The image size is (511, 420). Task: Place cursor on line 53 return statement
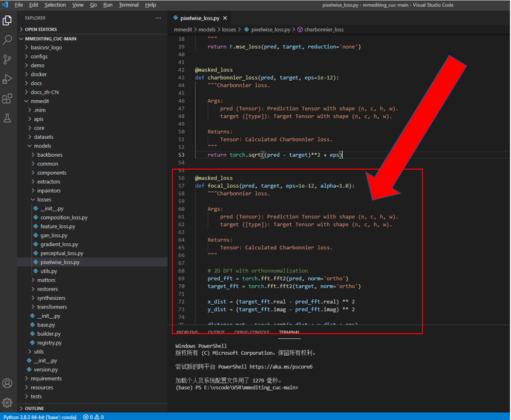pos(275,155)
